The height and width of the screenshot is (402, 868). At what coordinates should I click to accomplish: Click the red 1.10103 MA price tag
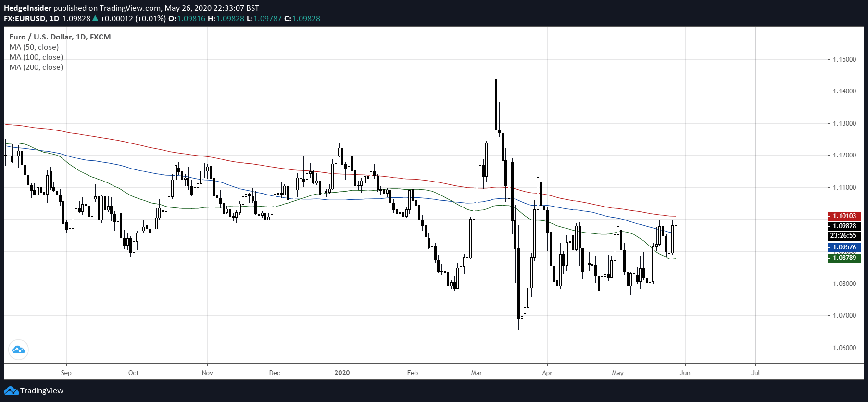click(844, 216)
